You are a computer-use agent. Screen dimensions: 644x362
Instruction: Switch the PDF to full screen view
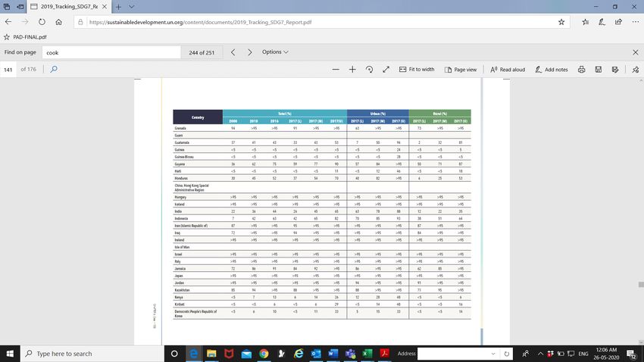click(x=386, y=70)
